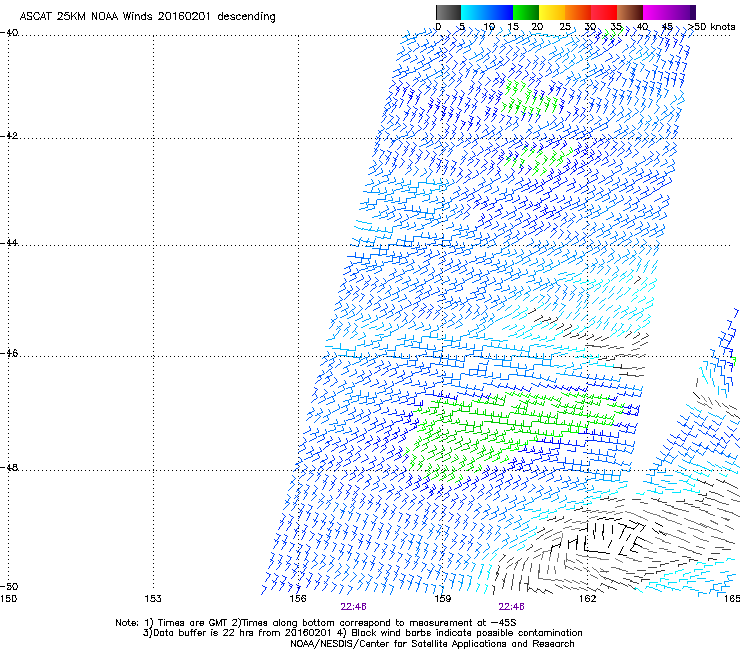The image size is (740, 650).
Task: Click the cyan-blue 5-15 knots legend swatch
Action: (487, 12)
